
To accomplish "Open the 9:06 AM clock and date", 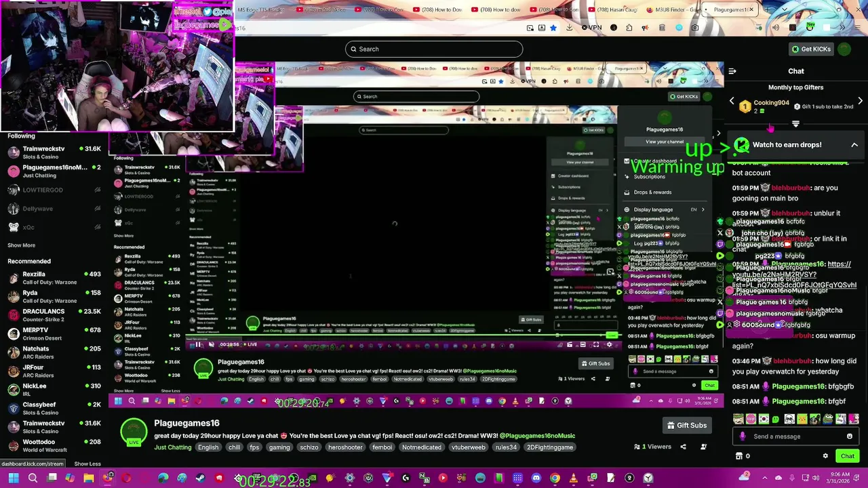I will coord(839,479).
